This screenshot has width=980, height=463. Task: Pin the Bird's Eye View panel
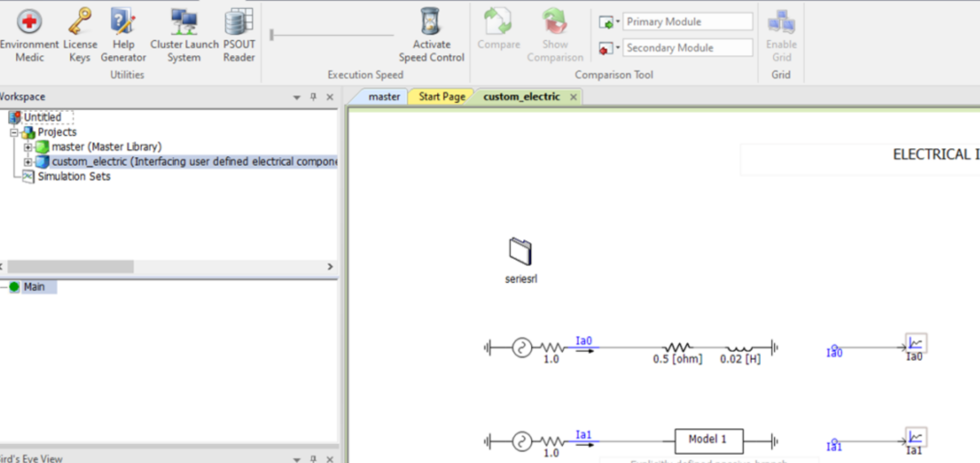(313, 459)
